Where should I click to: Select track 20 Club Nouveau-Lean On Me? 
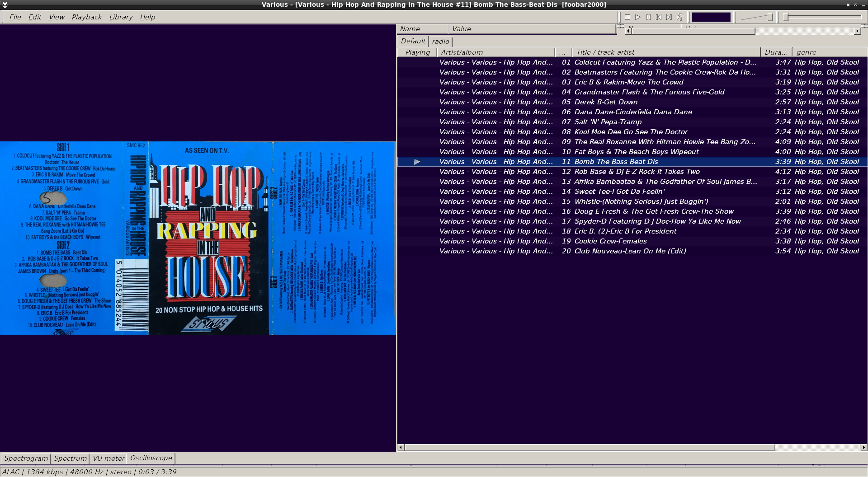pyautogui.click(x=632, y=251)
